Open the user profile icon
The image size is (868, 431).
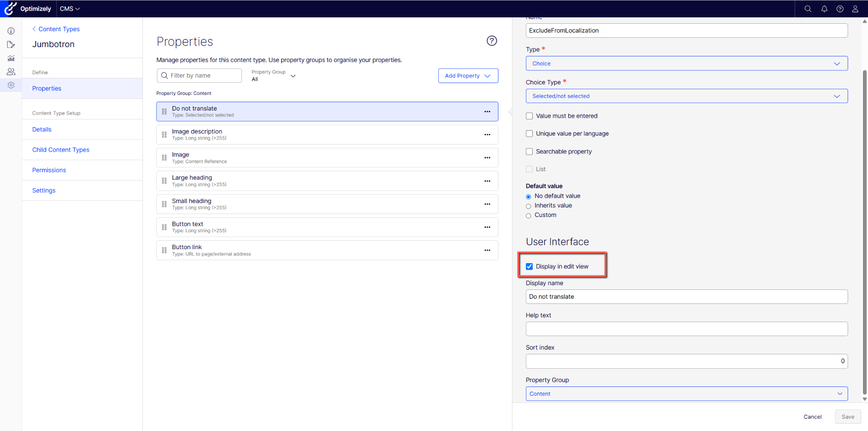point(855,9)
